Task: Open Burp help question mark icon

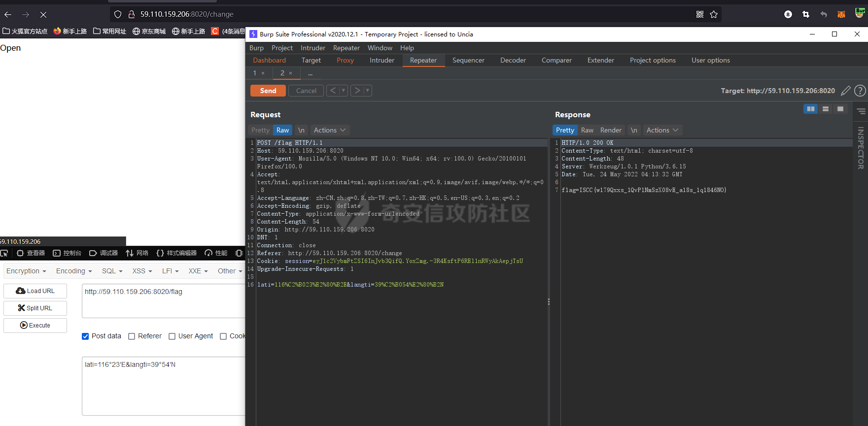Action: click(x=860, y=91)
